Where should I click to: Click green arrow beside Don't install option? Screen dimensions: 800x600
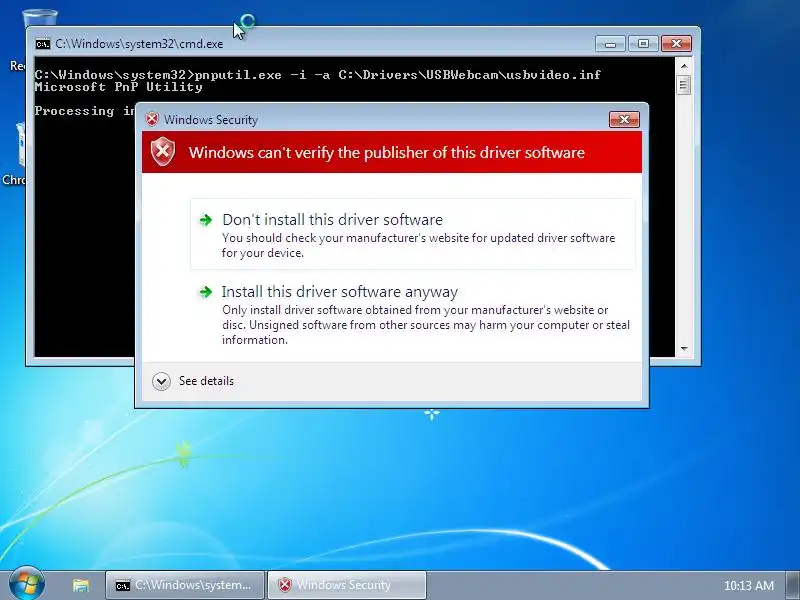click(x=206, y=220)
